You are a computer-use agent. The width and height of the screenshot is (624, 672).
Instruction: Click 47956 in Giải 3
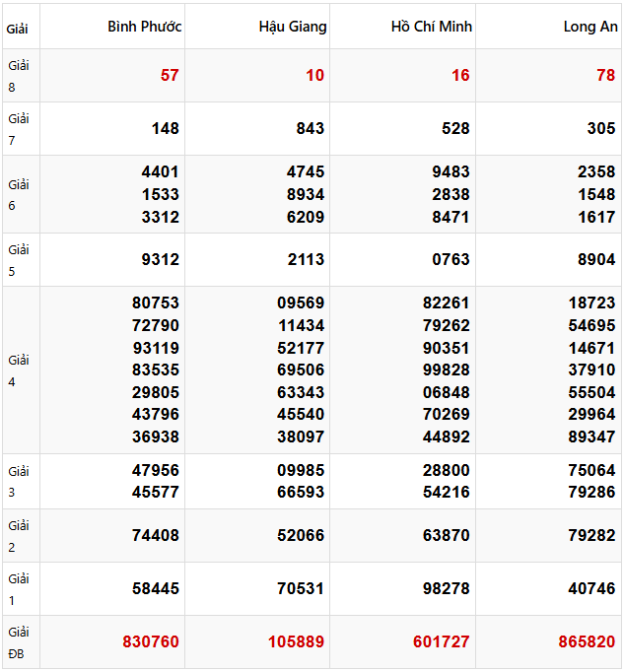(156, 471)
